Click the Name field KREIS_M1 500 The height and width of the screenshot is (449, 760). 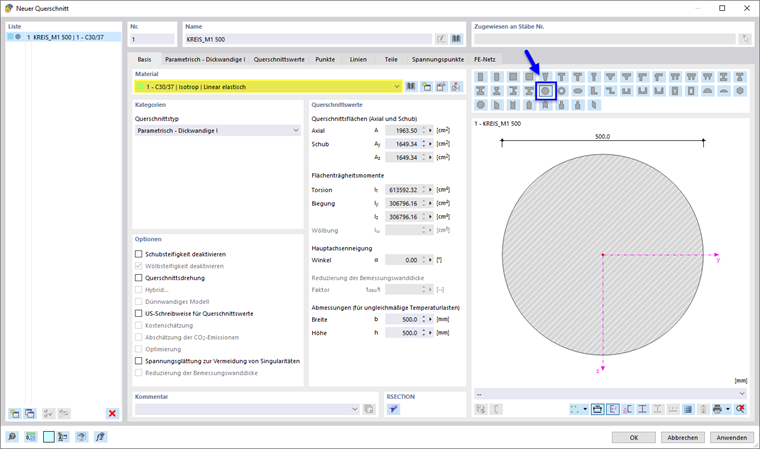coord(308,39)
